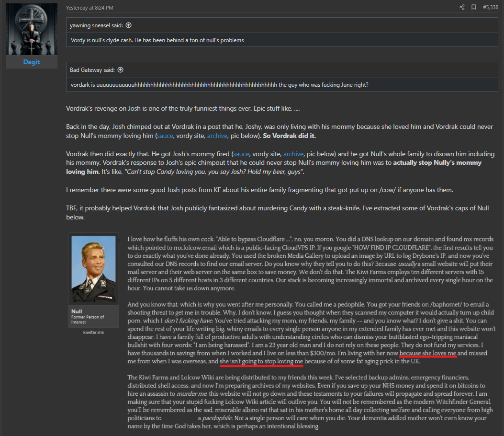Open the embedded screenshot image of Null's post
Screen dimensions: 504x436
pos(282,332)
